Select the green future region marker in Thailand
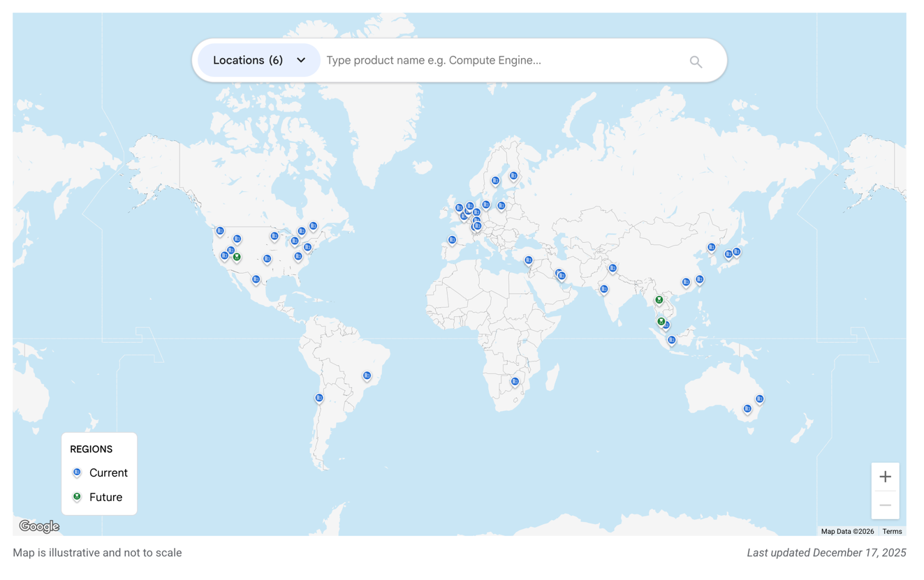Image resolution: width=924 pixels, height=580 pixels. [x=658, y=299]
